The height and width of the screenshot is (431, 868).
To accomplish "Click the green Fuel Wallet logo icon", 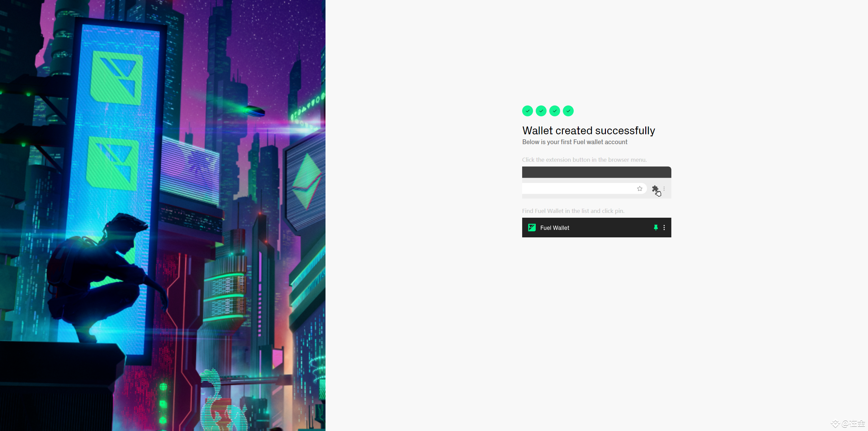I will tap(532, 228).
